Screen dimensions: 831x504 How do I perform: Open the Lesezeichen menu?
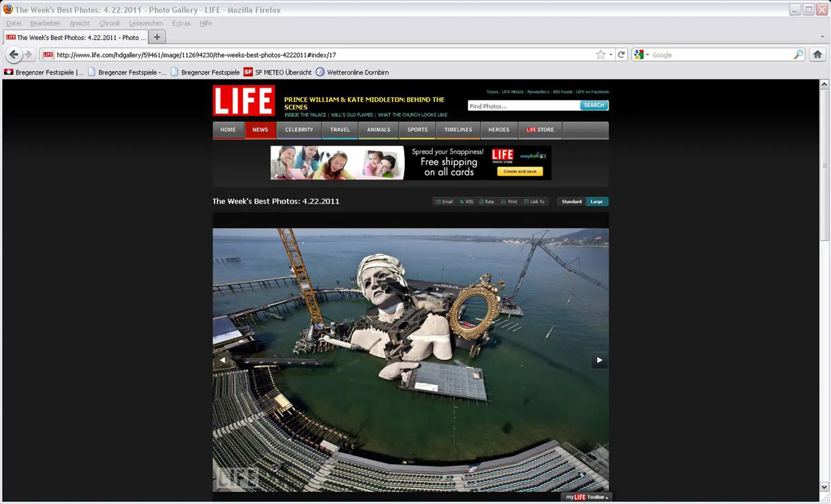click(x=146, y=23)
